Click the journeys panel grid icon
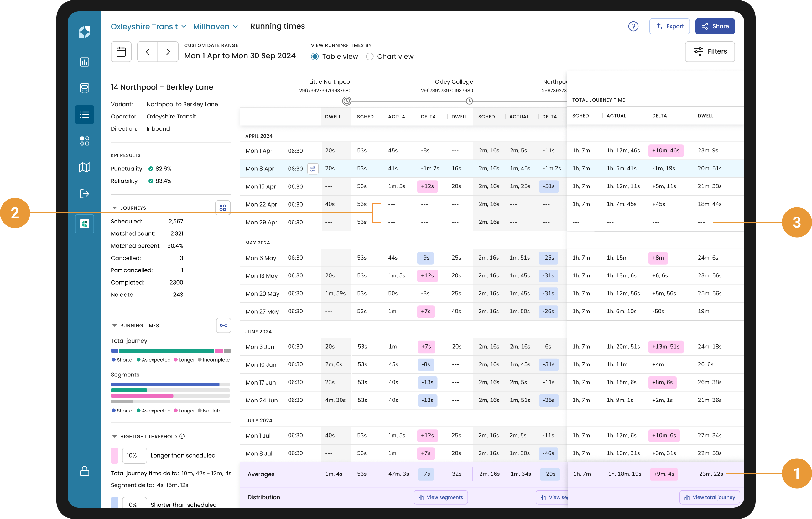This screenshot has width=812, height=519. (222, 207)
